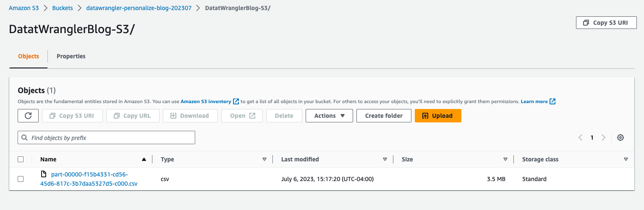The width and height of the screenshot is (644, 210).
Task: Click the Delete button
Action: [284, 116]
